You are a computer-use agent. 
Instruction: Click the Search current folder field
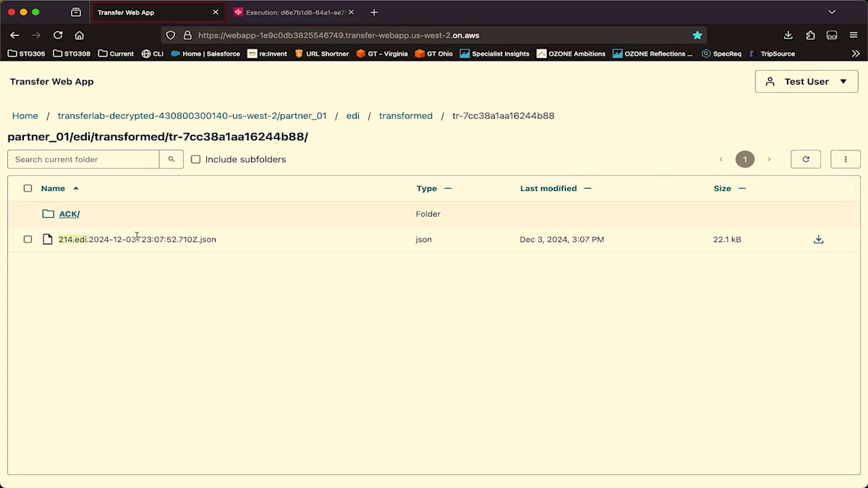(x=83, y=159)
